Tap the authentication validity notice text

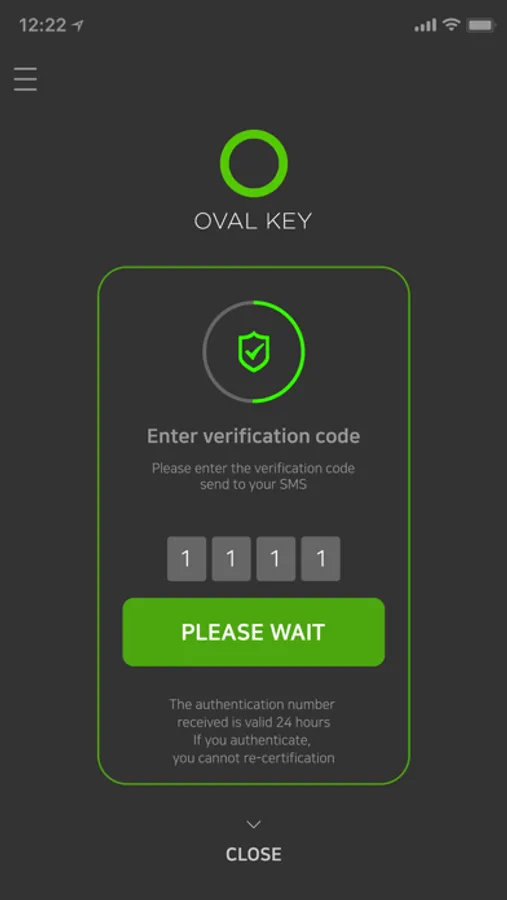click(x=254, y=731)
